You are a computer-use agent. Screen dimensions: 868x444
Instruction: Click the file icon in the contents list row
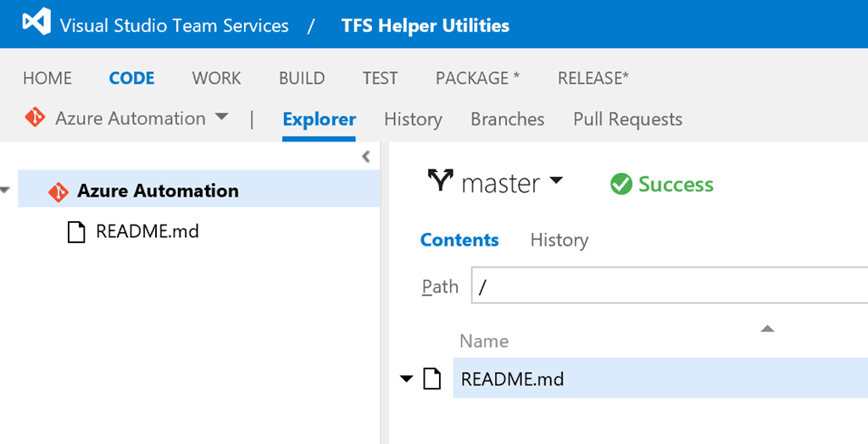click(x=432, y=379)
